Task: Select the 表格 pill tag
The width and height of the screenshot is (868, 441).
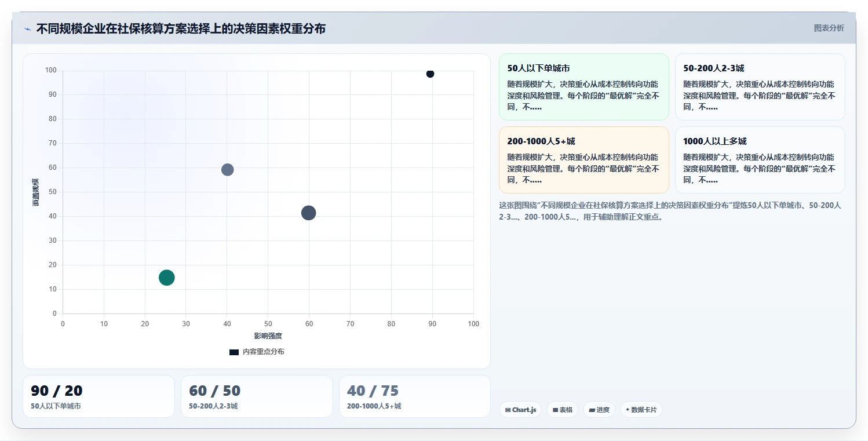Action: click(562, 410)
